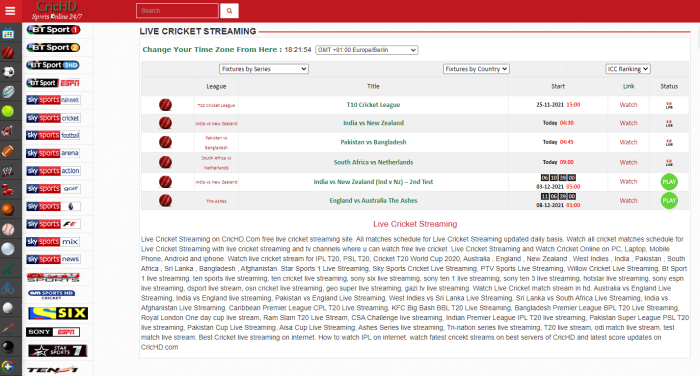Click the live status icon for T10 League
The height and width of the screenshot is (376, 700).
pyautogui.click(x=669, y=105)
